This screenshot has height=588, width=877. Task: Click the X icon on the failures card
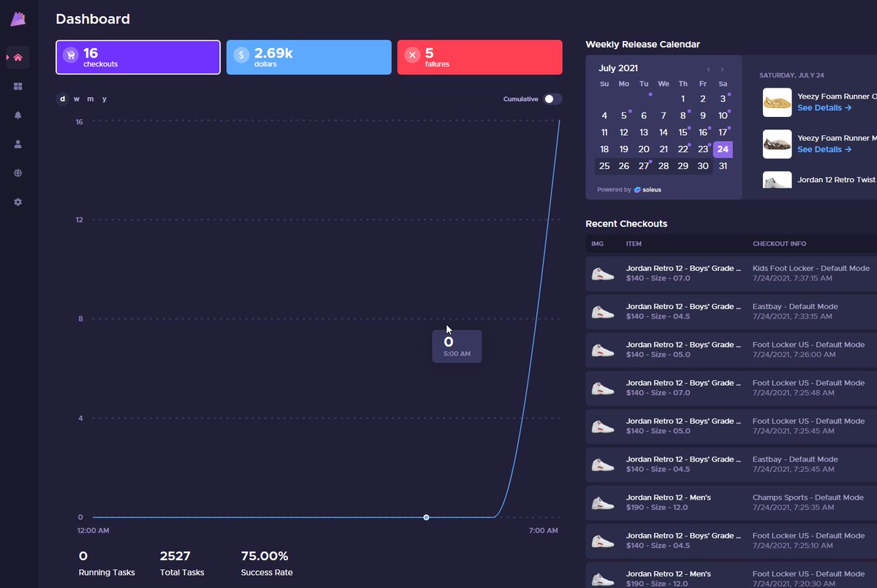pos(412,54)
